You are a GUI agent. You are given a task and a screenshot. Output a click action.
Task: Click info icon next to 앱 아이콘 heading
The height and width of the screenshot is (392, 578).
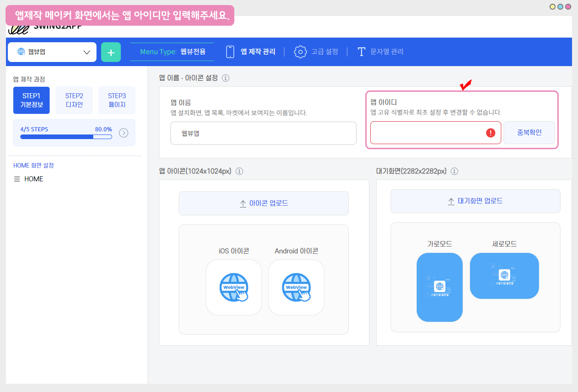[239, 171]
